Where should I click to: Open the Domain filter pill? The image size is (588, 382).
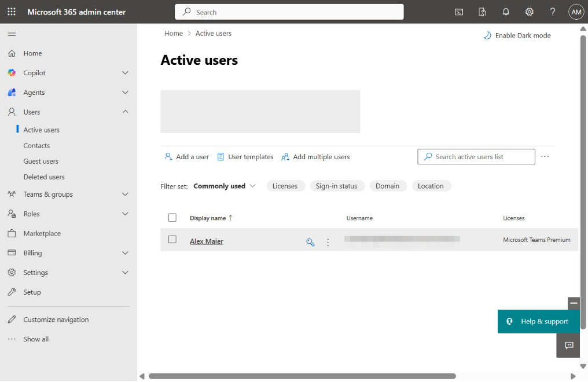(388, 186)
